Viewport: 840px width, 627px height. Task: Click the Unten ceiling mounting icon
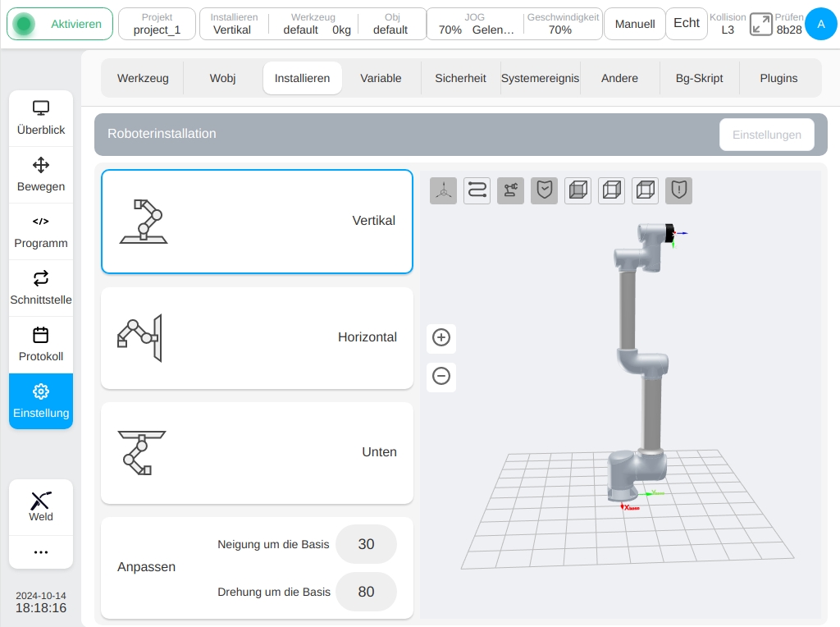pos(141,453)
